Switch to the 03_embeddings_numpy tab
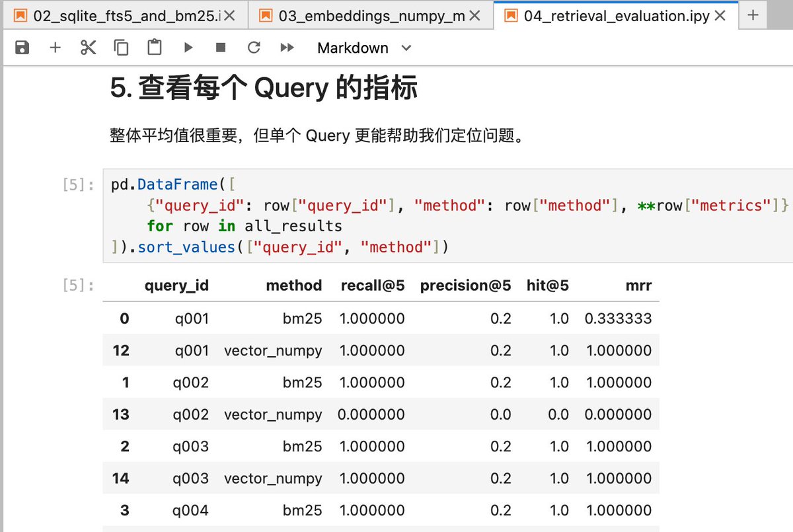 (371, 16)
